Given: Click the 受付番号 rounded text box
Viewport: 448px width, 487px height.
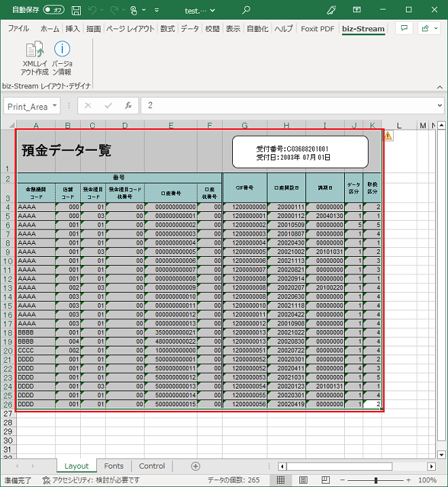Looking at the screenshot, I should 300,152.
